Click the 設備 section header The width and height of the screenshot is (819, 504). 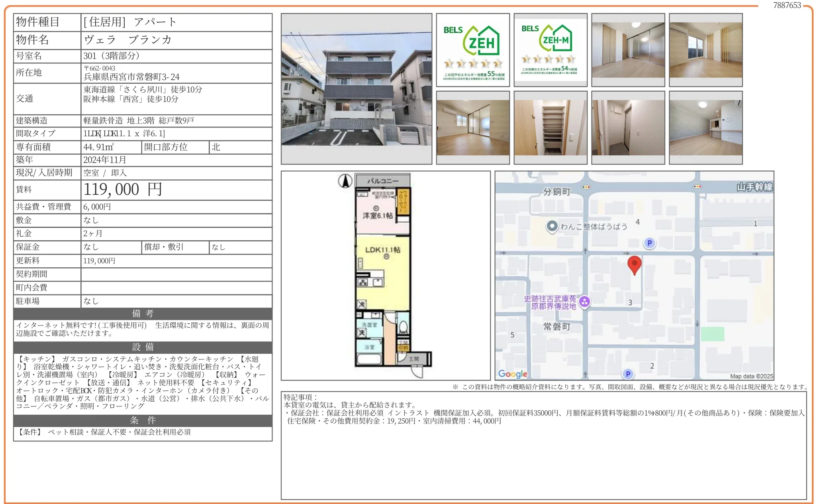[143, 347]
